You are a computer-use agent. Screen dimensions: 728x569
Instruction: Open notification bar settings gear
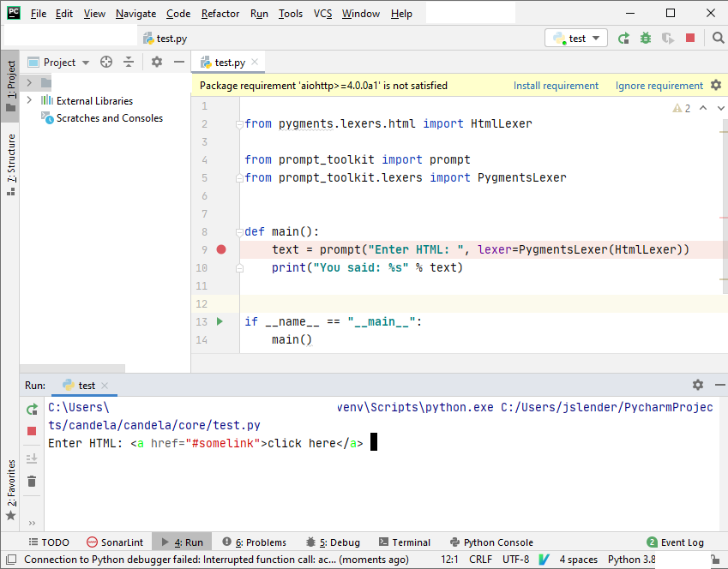716,85
